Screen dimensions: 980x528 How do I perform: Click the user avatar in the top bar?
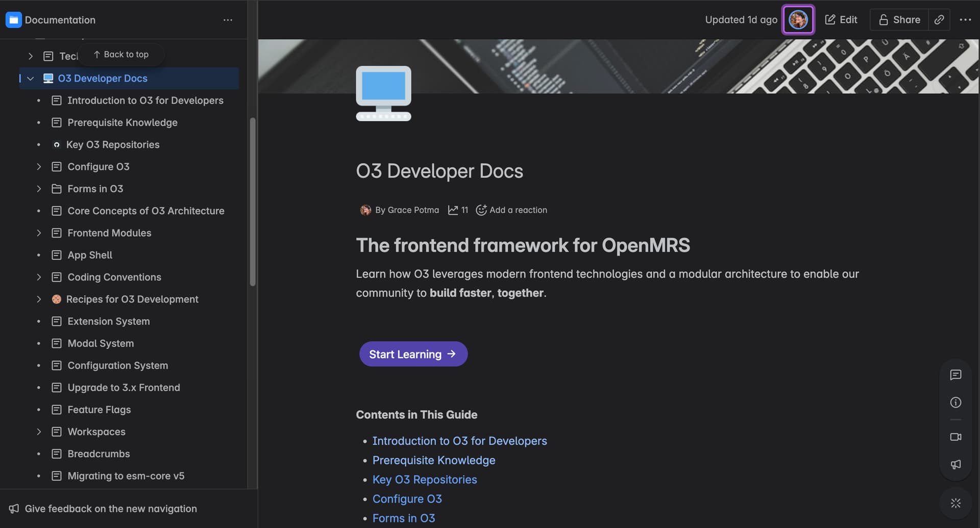click(798, 20)
